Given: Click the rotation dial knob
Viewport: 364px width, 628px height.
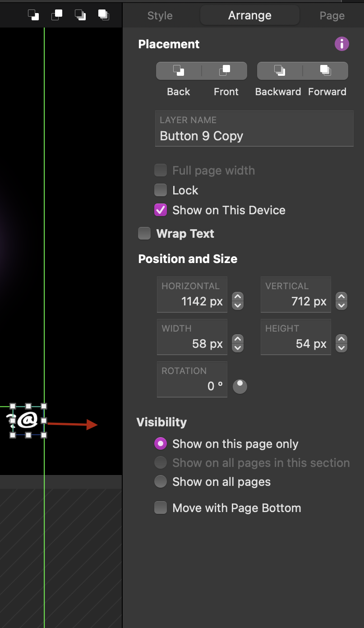Looking at the screenshot, I should (240, 386).
